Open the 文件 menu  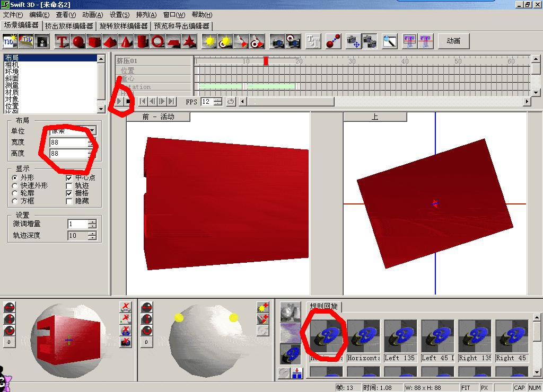(x=13, y=15)
